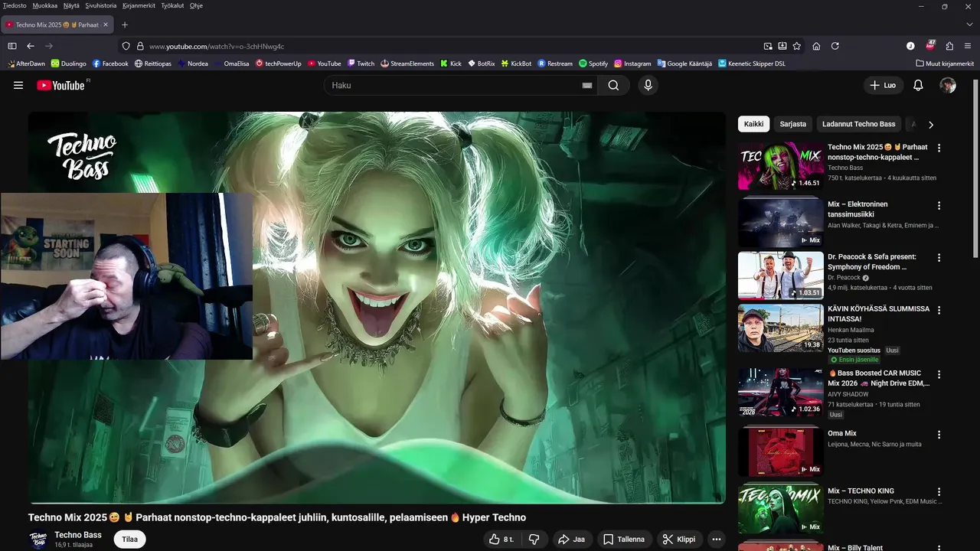Open the account avatar menu
This screenshot has width=980, height=551.
click(x=948, y=85)
